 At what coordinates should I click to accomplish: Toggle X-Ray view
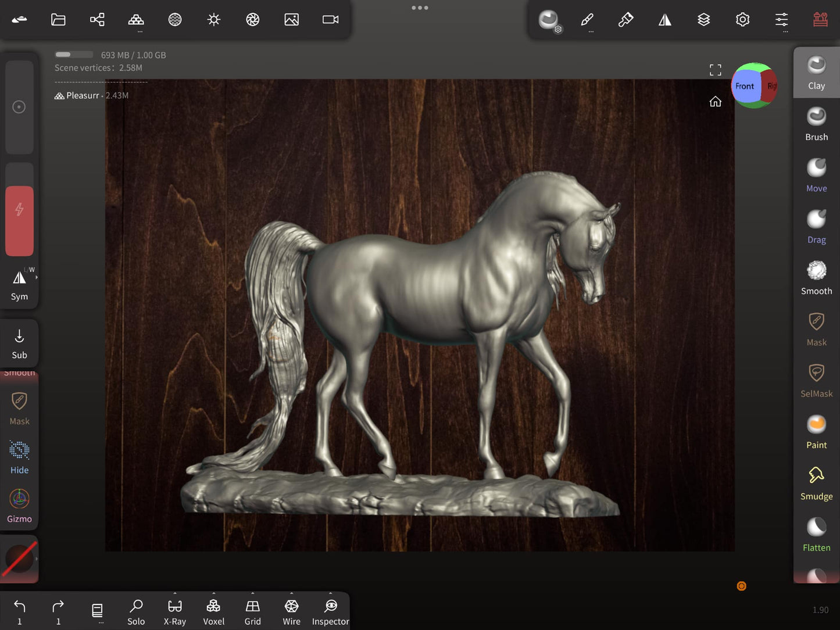tap(175, 612)
